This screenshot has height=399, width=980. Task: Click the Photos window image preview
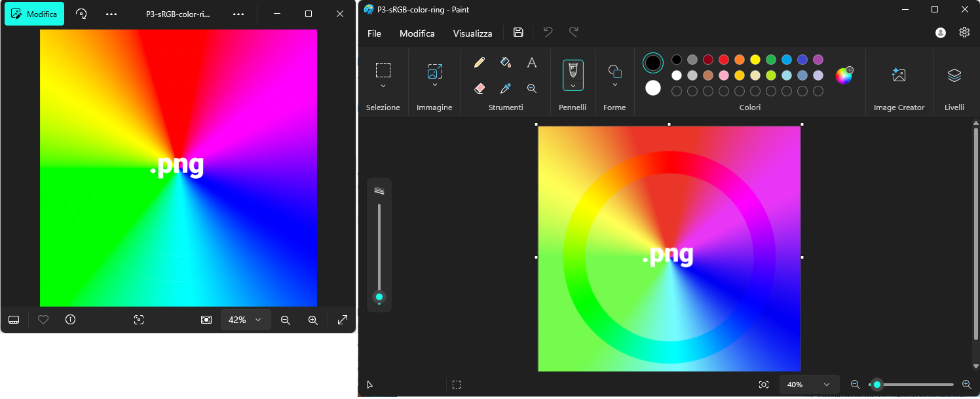[178, 168]
